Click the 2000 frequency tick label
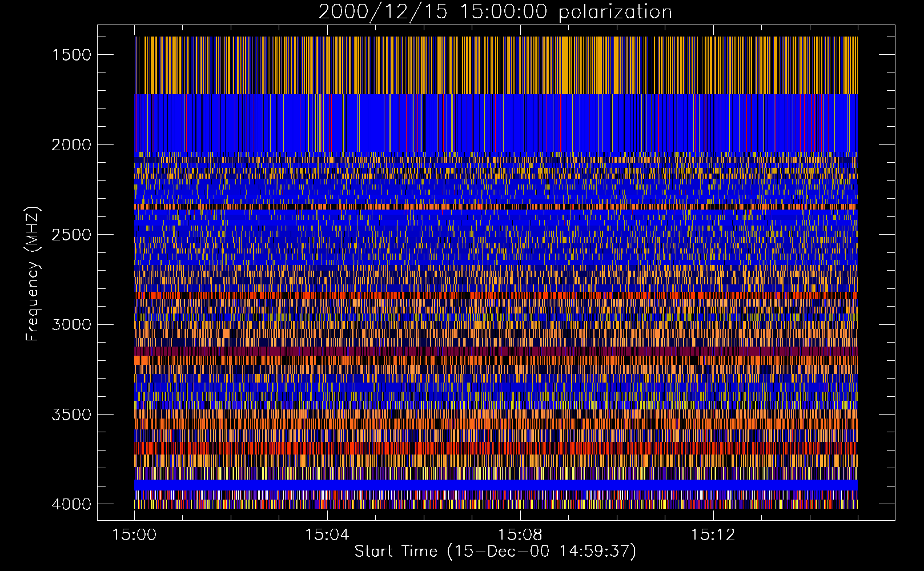 coord(71,145)
